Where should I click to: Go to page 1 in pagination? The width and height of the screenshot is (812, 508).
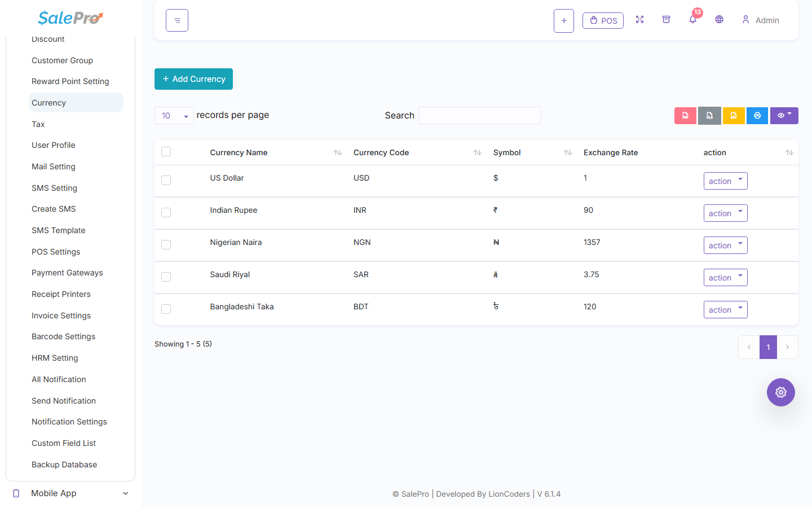[768, 347]
